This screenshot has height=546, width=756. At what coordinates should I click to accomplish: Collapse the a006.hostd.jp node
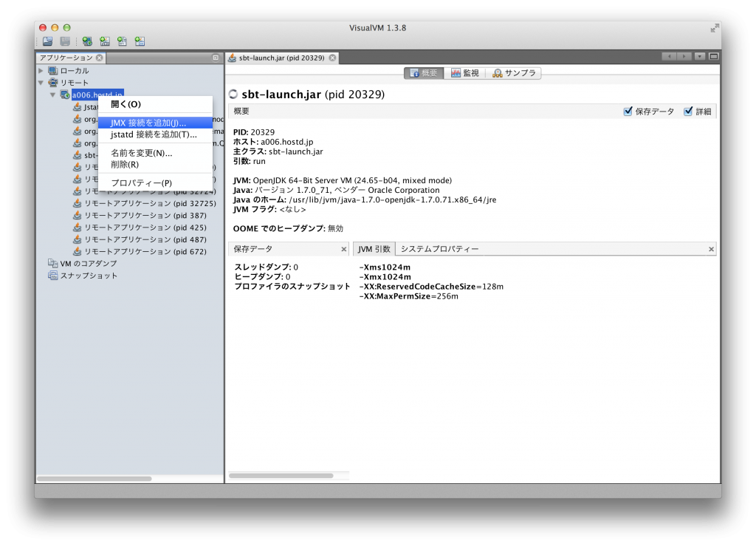pyautogui.click(x=53, y=95)
